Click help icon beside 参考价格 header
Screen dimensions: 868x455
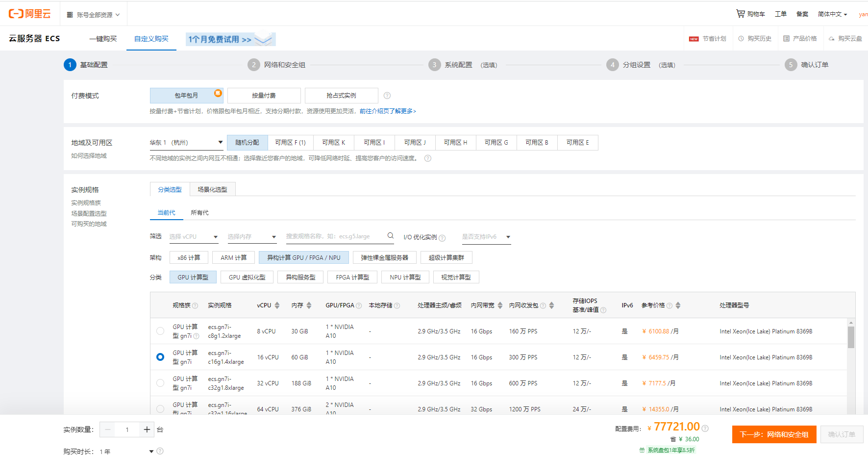click(x=670, y=305)
